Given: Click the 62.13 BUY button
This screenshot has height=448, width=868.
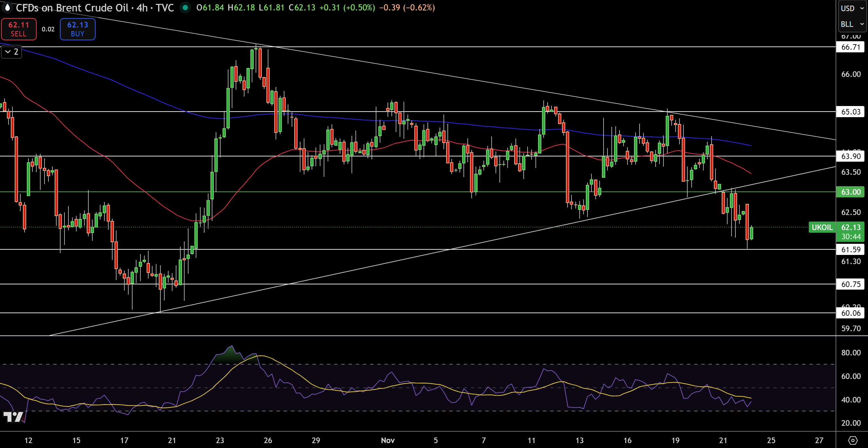Looking at the screenshot, I should (77, 29).
